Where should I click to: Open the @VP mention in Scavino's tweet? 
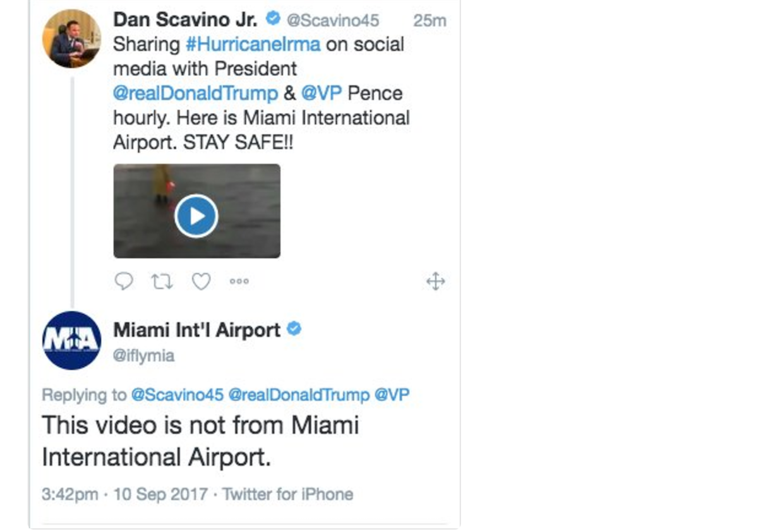(322, 94)
